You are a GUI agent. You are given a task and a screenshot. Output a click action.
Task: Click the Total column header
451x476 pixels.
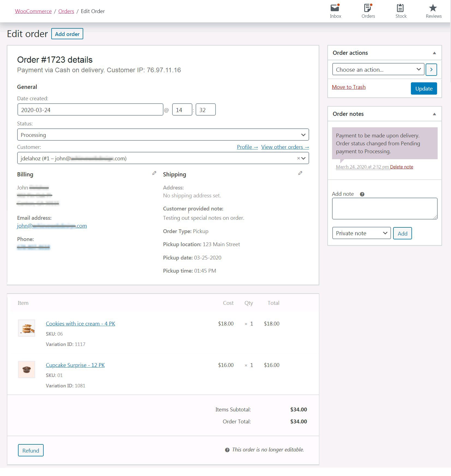pos(273,303)
